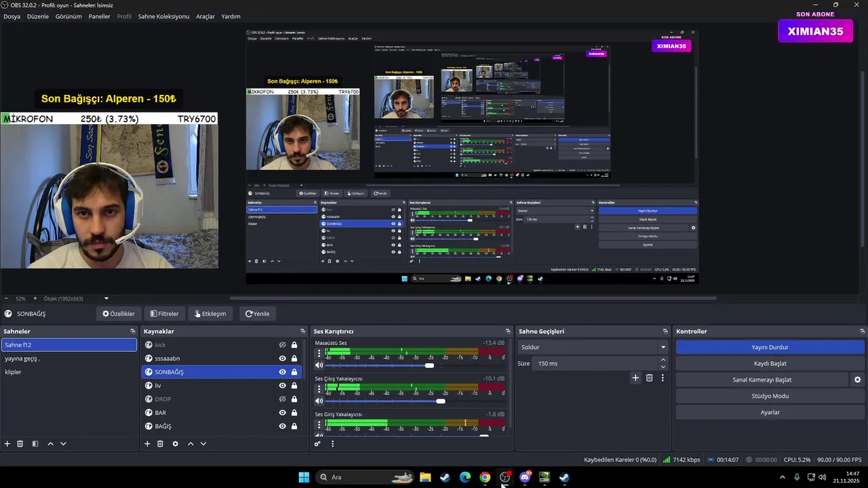Image resolution: width=868 pixels, height=488 pixels.
Task: Move source down in Kaynaklar toolbar
Action: click(x=203, y=444)
